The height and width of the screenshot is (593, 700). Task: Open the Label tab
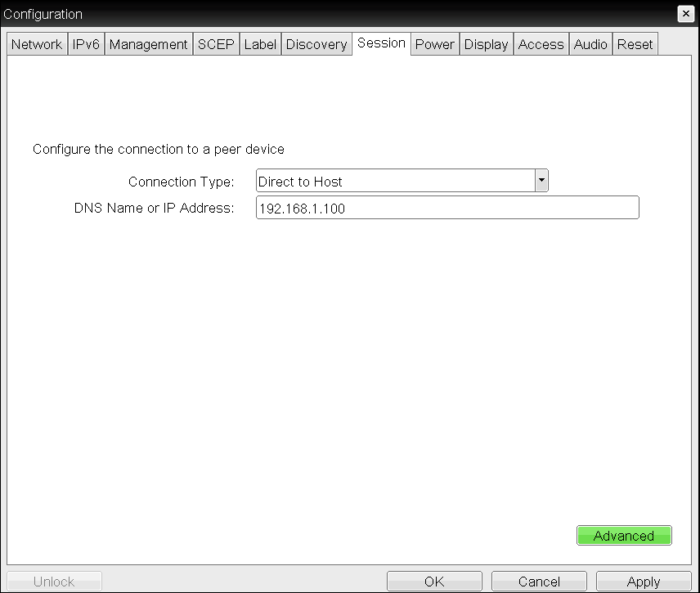coord(260,44)
